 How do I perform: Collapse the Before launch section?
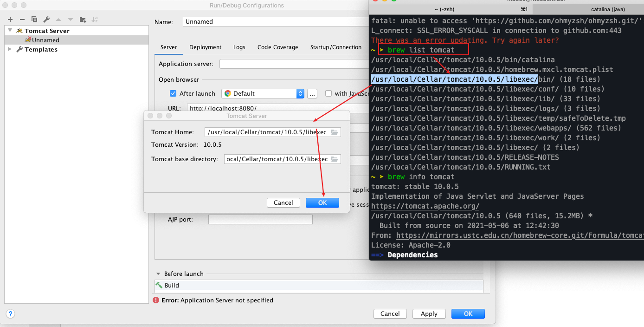click(159, 274)
